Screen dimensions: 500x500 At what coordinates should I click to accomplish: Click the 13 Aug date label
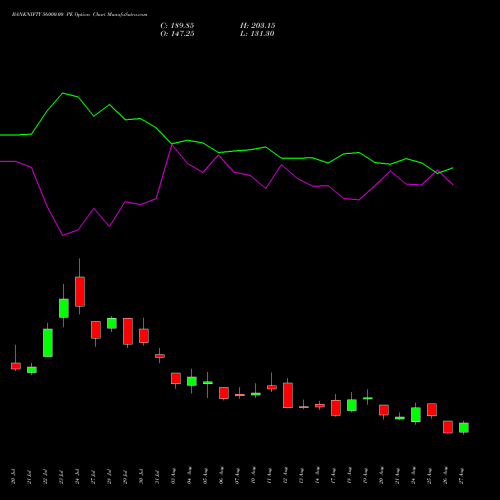click(301, 476)
